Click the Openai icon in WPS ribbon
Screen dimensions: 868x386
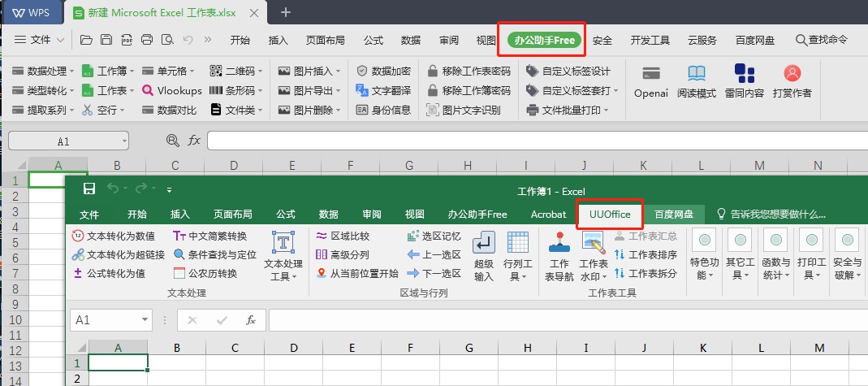pos(651,74)
